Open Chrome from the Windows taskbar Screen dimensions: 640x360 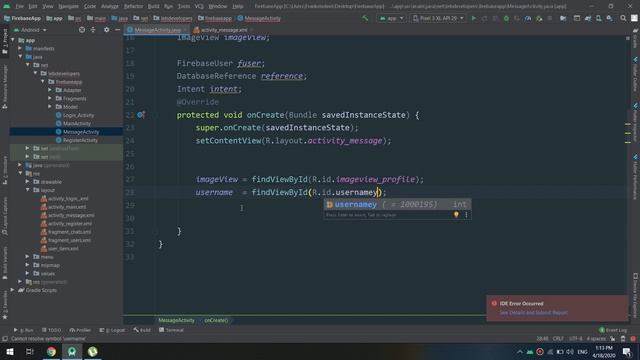(51, 351)
